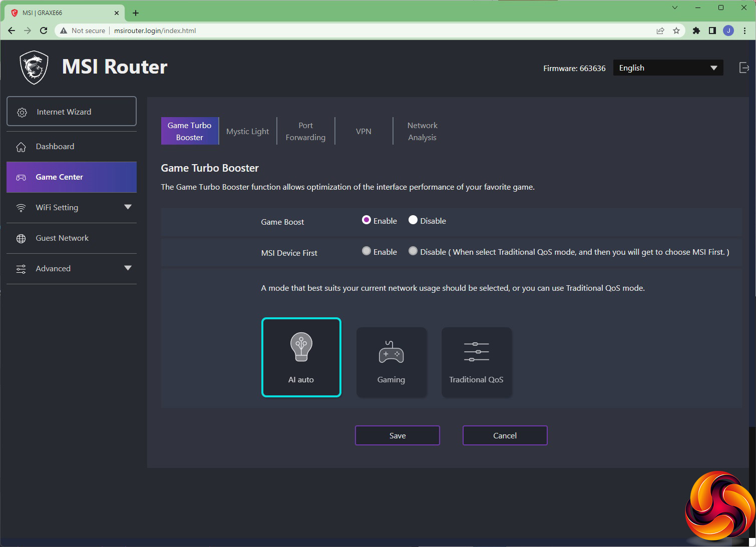Screen dimensions: 756x547
Task: Click the MSI Device First label
Action: (x=289, y=253)
